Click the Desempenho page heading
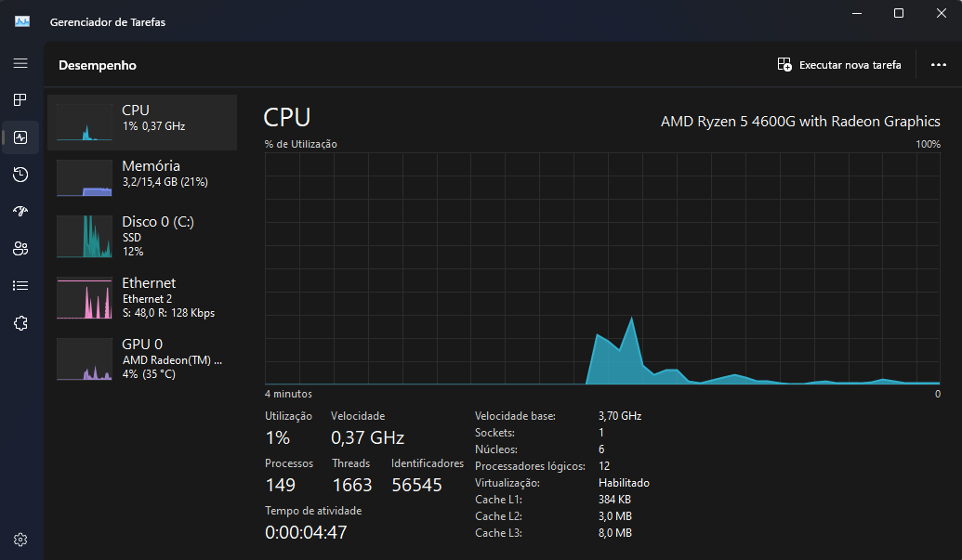 (x=98, y=65)
